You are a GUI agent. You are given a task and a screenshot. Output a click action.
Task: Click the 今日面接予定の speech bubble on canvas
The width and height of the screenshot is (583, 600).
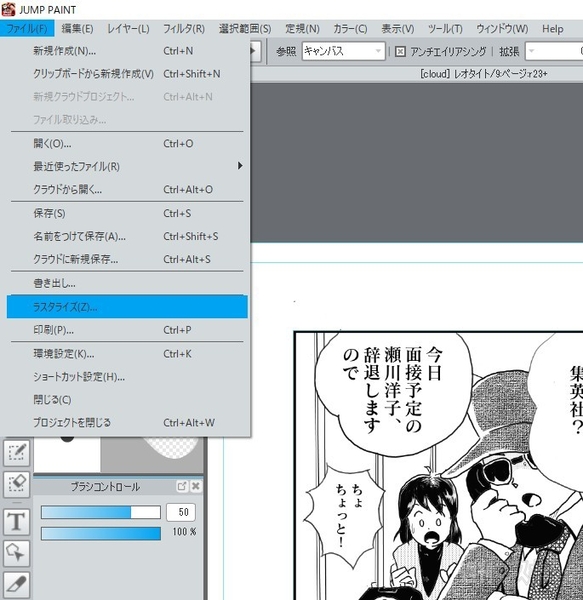click(393, 392)
